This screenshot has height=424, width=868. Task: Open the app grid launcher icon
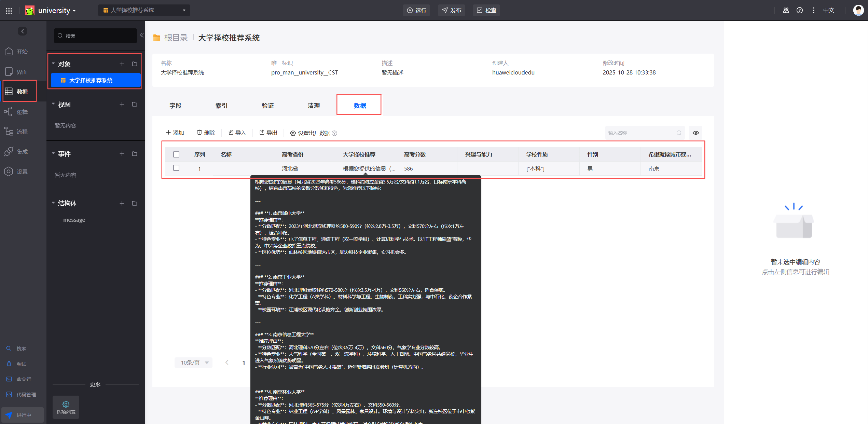coord(9,11)
